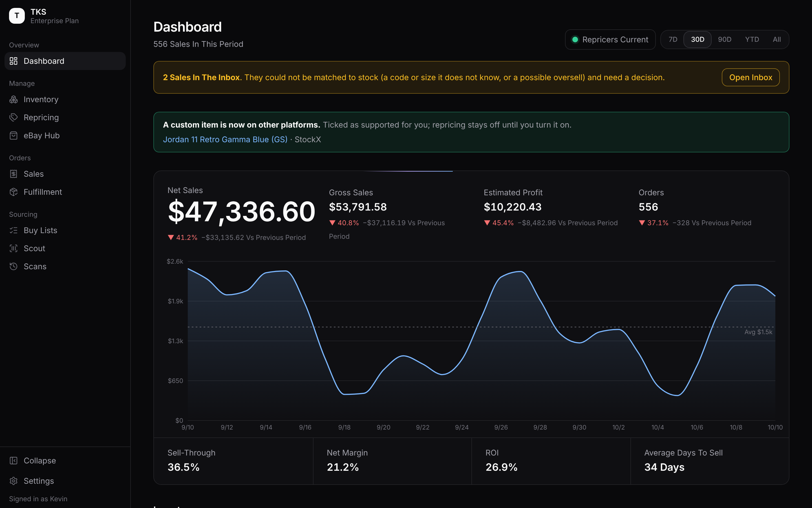Open Settings from the sidebar
The image size is (812, 508).
click(65, 481)
